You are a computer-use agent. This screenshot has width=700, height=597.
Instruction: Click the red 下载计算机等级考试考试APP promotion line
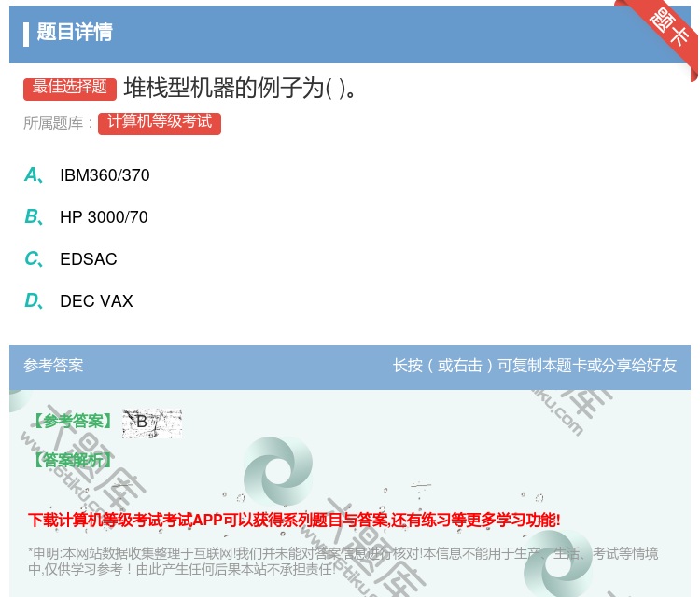294,520
